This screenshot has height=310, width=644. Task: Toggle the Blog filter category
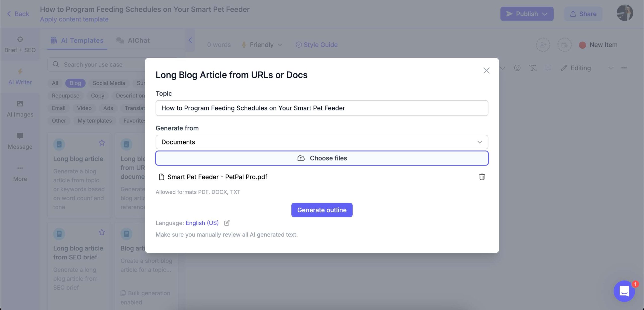click(75, 83)
